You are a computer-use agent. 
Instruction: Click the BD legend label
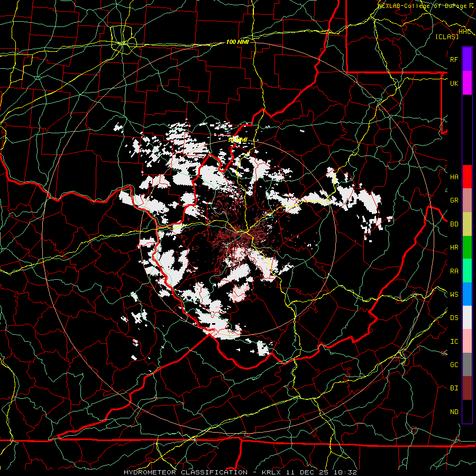point(454,224)
